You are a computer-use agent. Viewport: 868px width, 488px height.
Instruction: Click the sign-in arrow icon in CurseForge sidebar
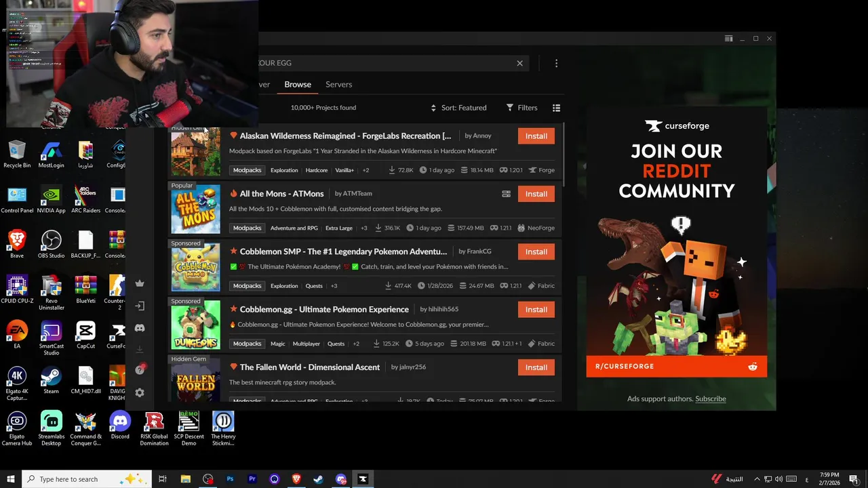click(x=140, y=306)
